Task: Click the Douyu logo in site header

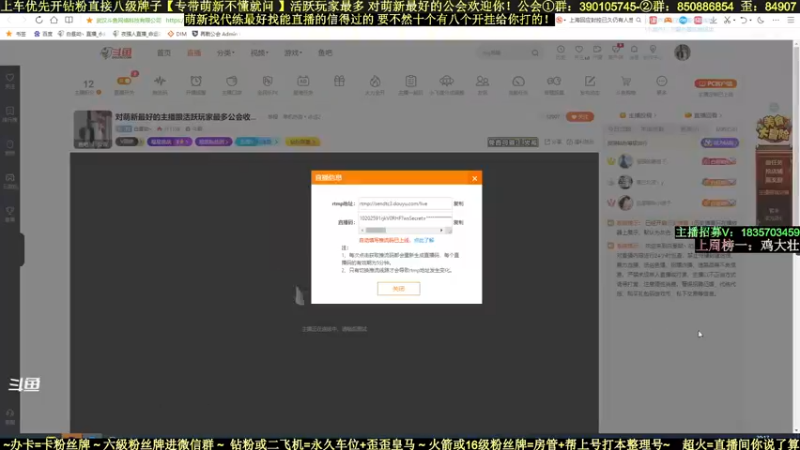Action: [116, 53]
